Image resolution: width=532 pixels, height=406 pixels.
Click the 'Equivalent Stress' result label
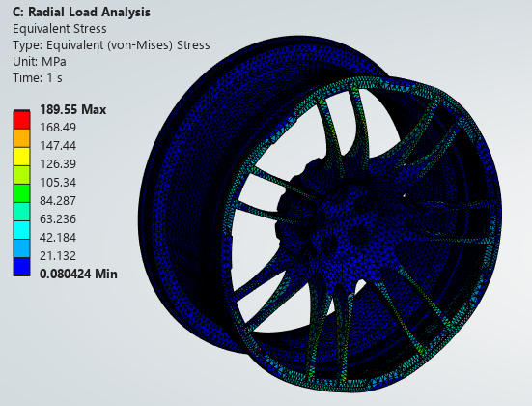pyautogui.click(x=60, y=29)
